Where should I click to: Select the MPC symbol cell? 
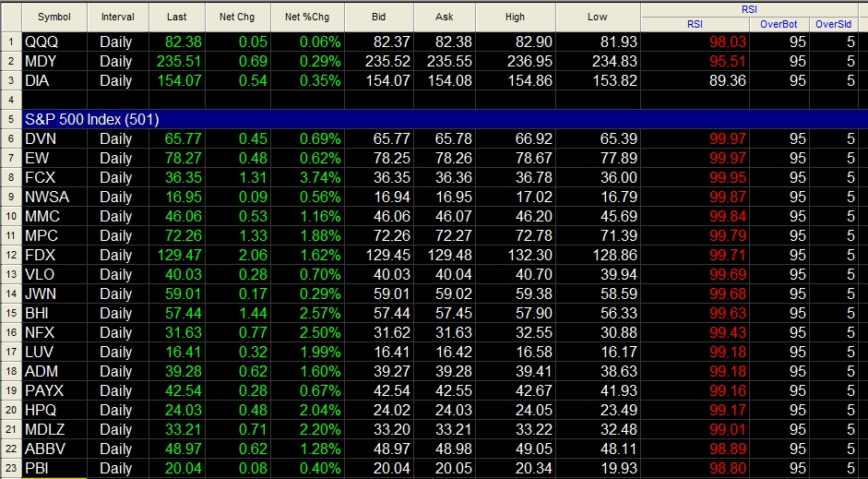[x=54, y=235]
